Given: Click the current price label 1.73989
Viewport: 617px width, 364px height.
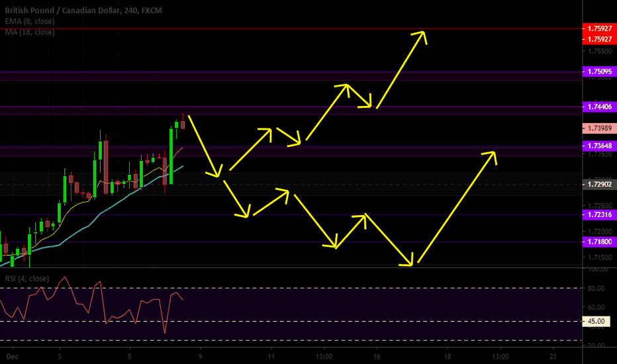Looking at the screenshot, I should [x=598, y=128].
